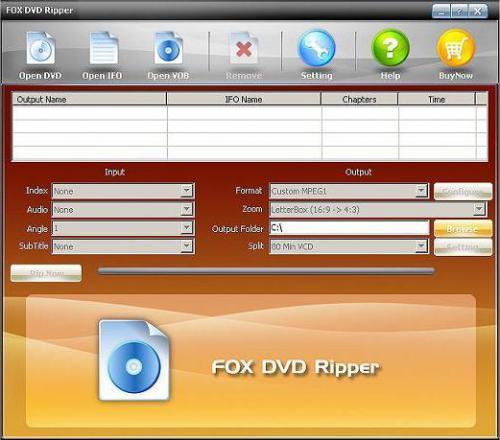The width and height of the screenshot is (500, 440).
Task: Click the Remove red X icon
Action: (244, 48)
